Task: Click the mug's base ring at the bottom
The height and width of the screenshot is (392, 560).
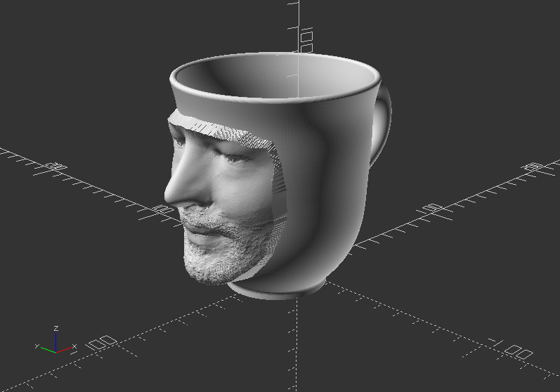Action: tap(281, 289)
